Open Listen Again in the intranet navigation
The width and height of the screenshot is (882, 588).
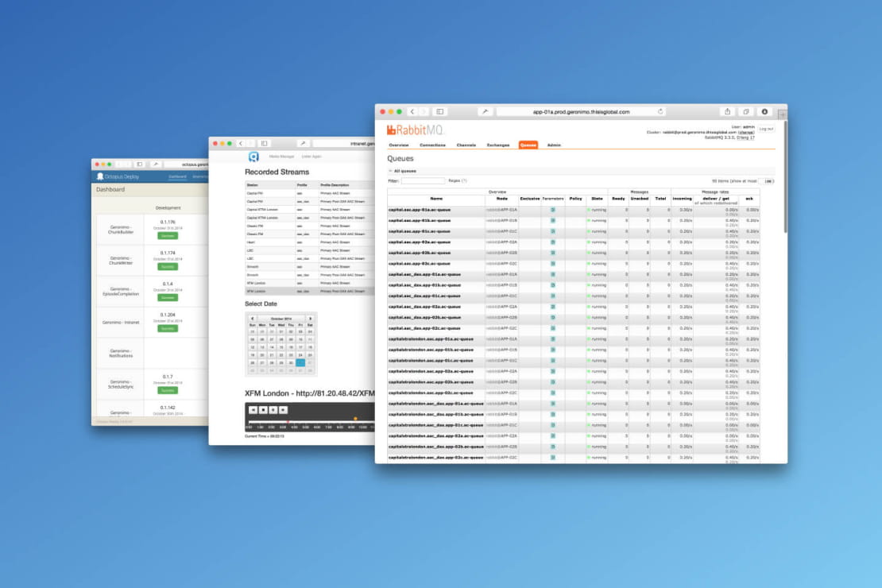click(x=311, y=157)
